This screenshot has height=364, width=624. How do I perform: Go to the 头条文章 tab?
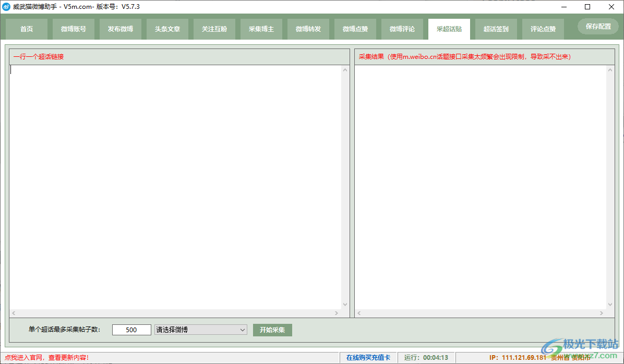(x=167, y=29)
